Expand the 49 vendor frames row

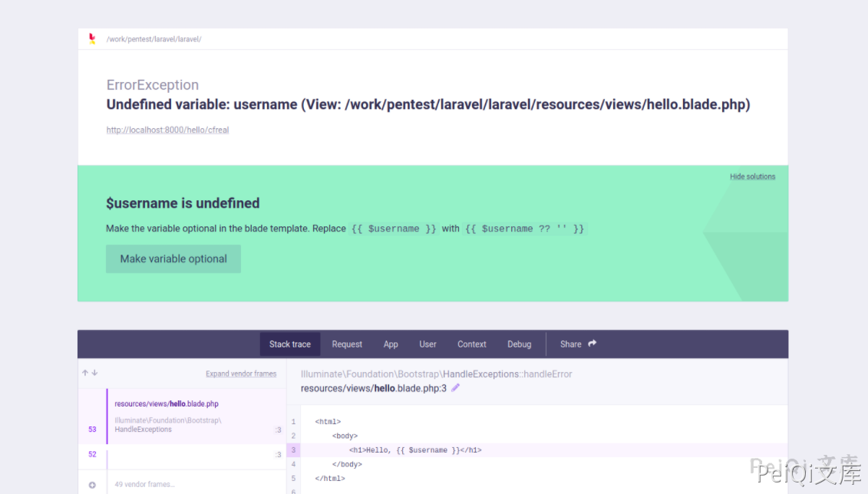(144, 484)
